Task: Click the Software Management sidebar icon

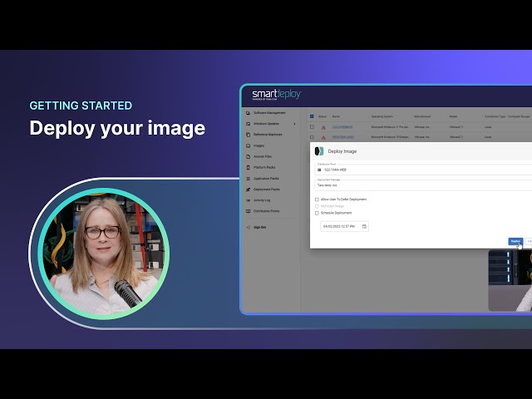Action: (248, 113)
